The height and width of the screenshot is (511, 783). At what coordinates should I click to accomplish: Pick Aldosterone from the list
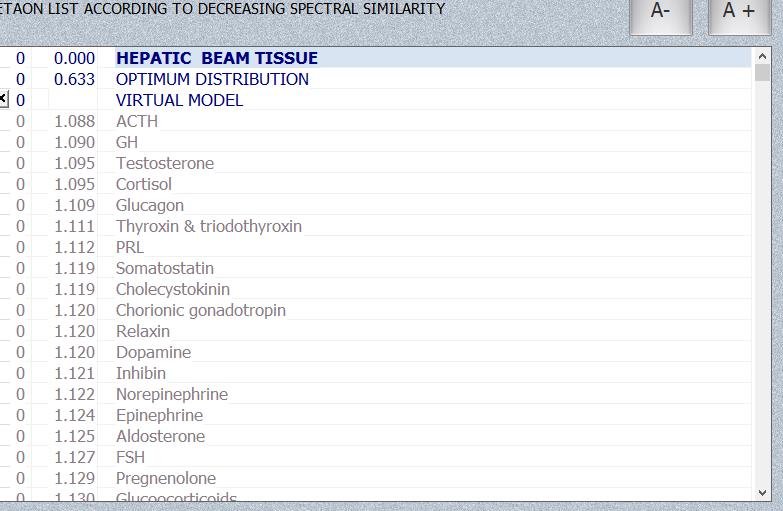[x=160, y=436]
